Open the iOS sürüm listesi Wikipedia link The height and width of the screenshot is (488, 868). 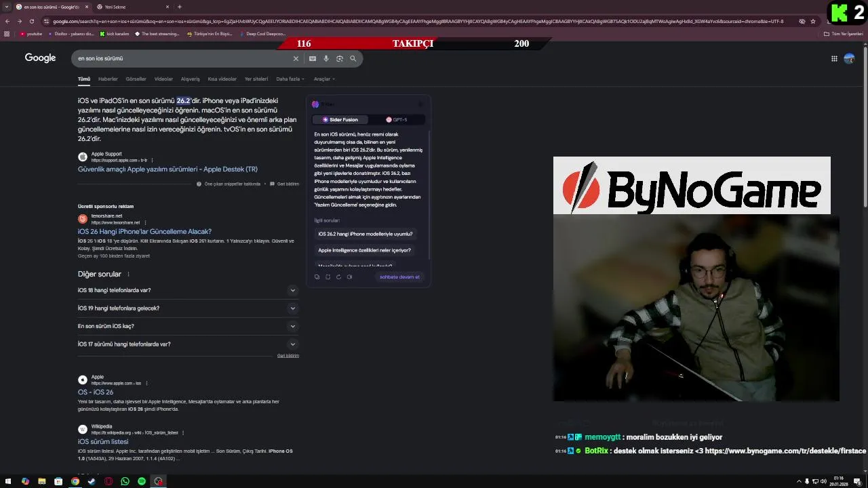pyautogui.click(x=103, y=442)
